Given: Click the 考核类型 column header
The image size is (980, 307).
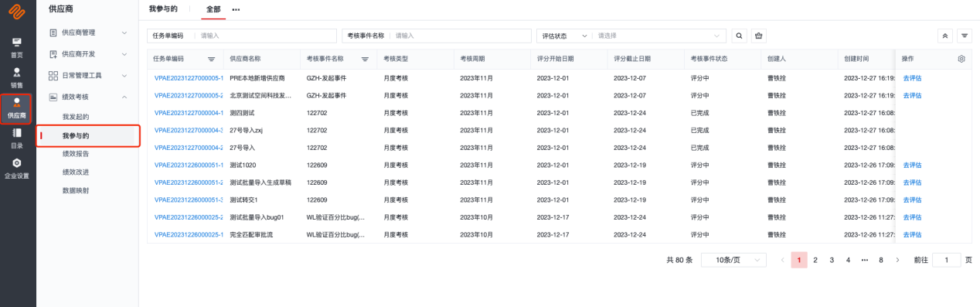Looking at the screenshot, I should tap(396, 59).
